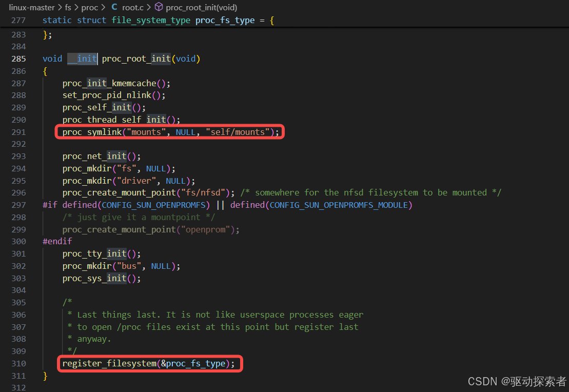The width and height of the screenshot is (569, 392).
Task: Click proc_mkdir("fs", NULL) statement
Action: (x=119, y=169)
